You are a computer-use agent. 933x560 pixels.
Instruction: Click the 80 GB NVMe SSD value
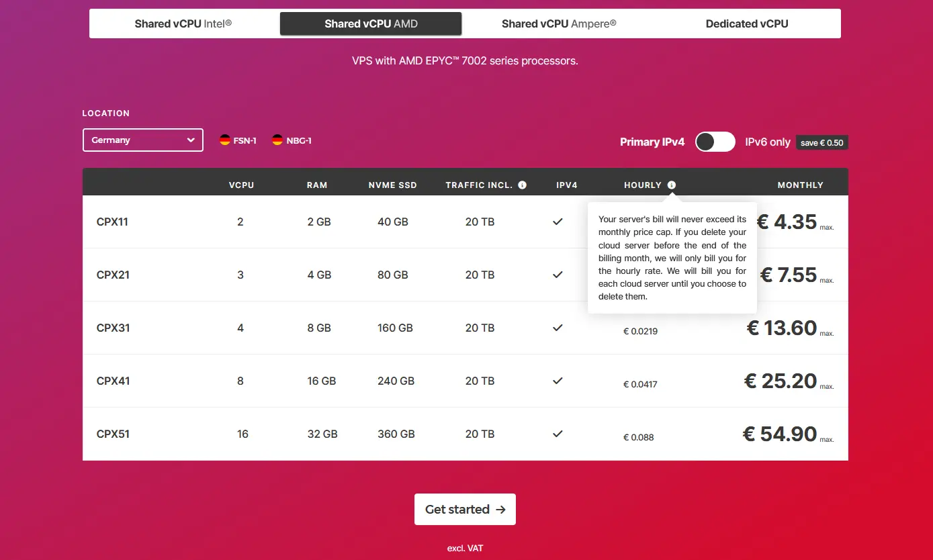coord(393,275)
